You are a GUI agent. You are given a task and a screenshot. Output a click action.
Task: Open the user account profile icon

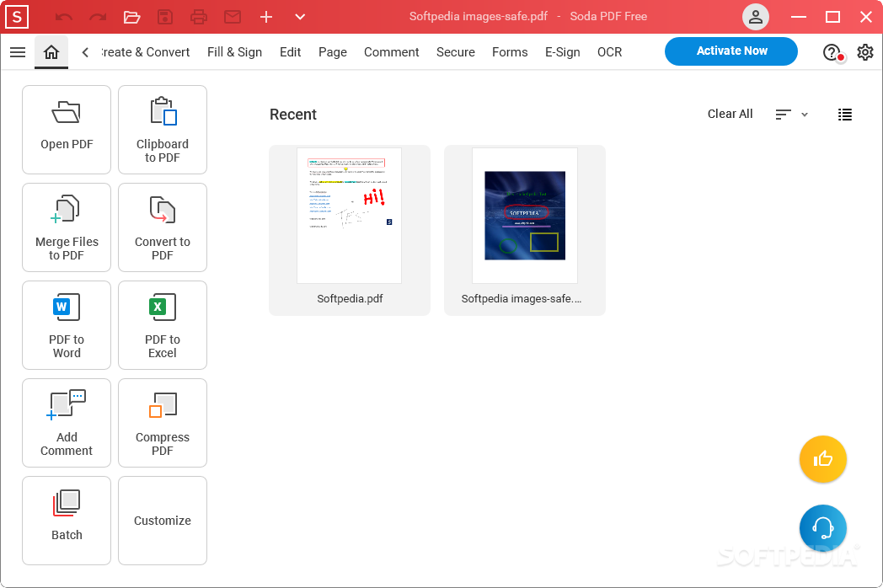756,17
